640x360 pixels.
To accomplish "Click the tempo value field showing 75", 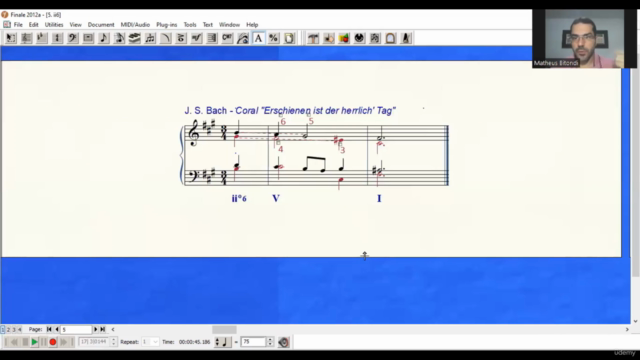I will [253, 342].
